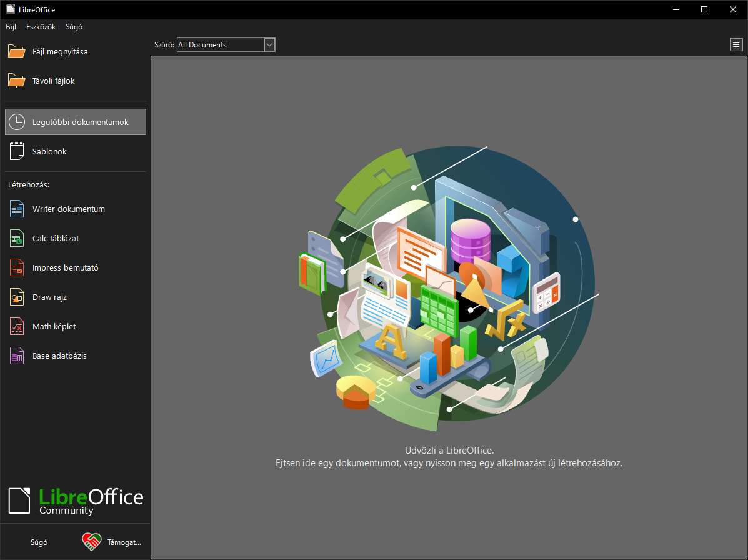Open the Fájl menu

pyautogui.click(x=11, y=27)
